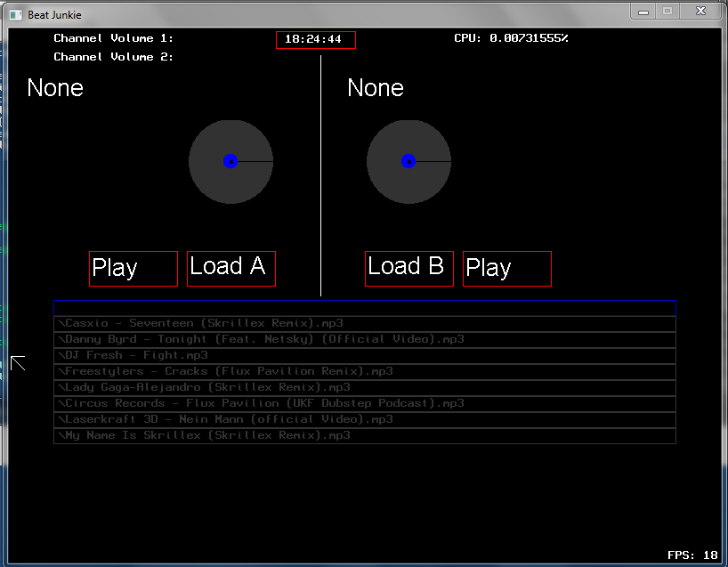
Task: Close the Beat Junkie window
Action: [x=700, y=11]
